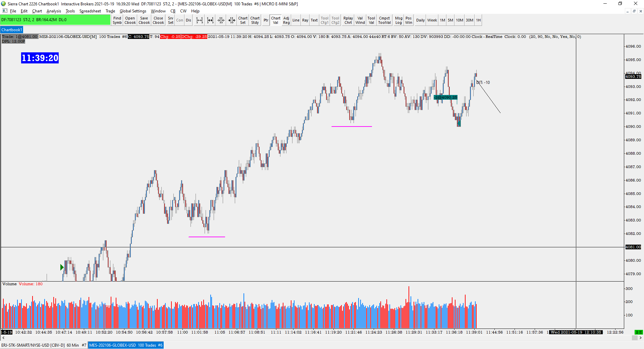This screenshot has width=644, height=349.
Task: Open the Msg Log
Action: click(398, 20)
